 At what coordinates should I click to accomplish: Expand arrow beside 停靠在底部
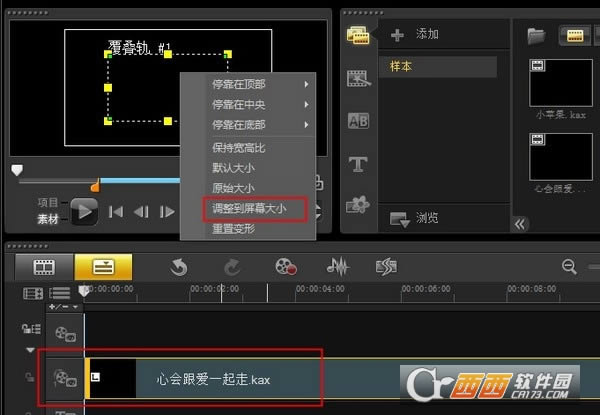(x=306, y=125)
